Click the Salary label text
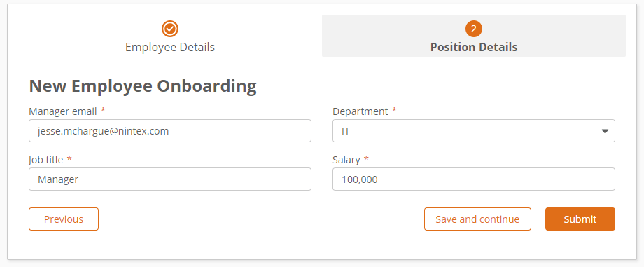Viewport: 644px width, 267px height. click(x=346, y=160)
